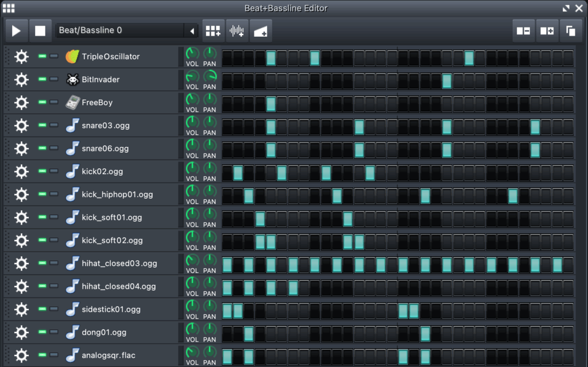Click the Add steps icon
This screenshot has width=588, height=367.
point(547,30)
